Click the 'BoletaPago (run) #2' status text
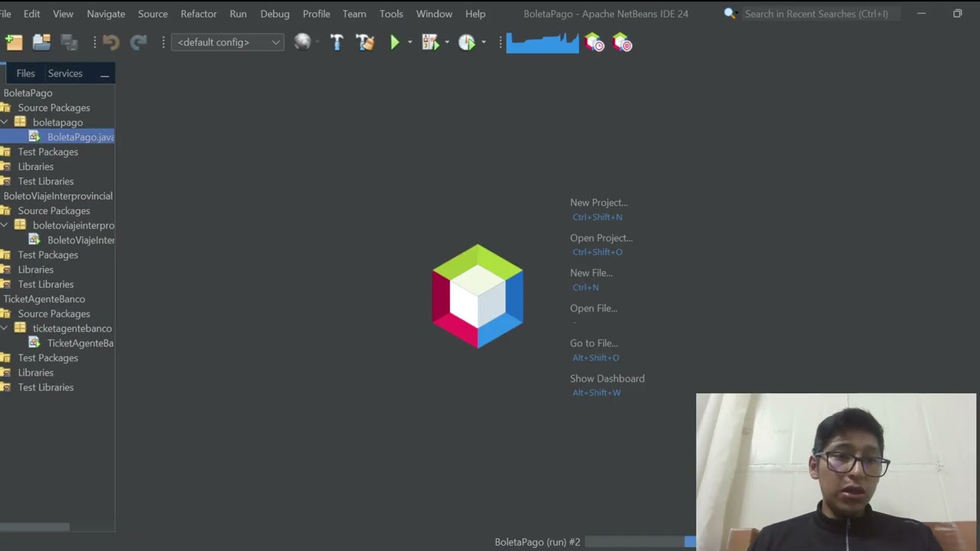Screen dimensions: 980x551 pyautogui.click(x=537, y=542)
